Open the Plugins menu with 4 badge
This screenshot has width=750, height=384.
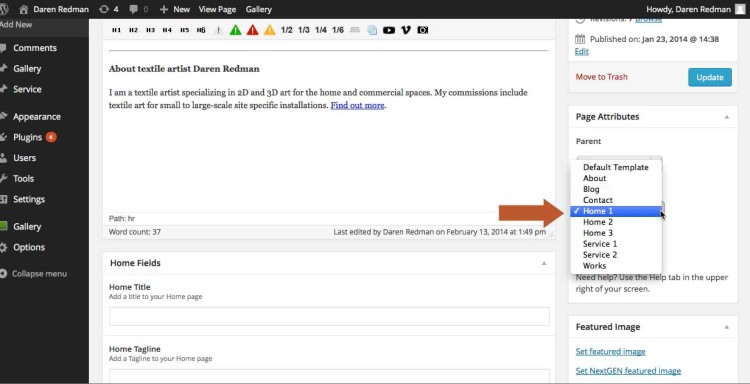coord(29,137)
